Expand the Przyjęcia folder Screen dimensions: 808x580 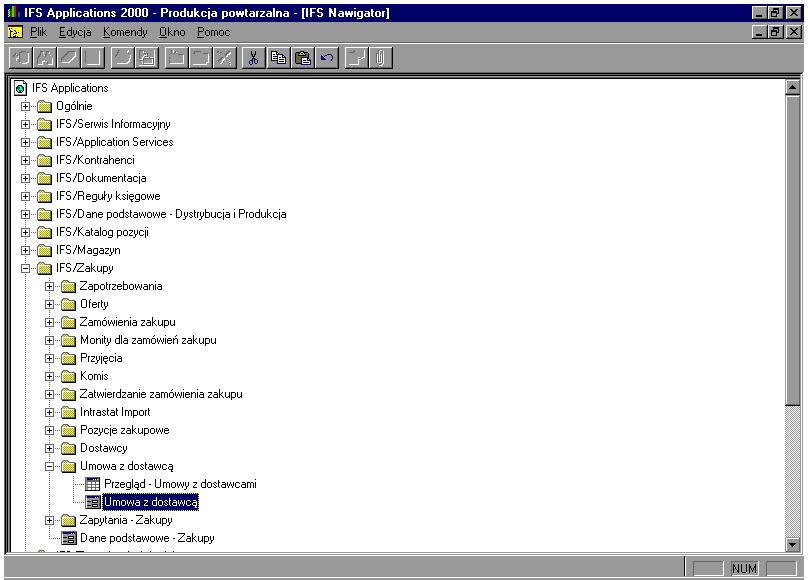[x=49, y=359]
